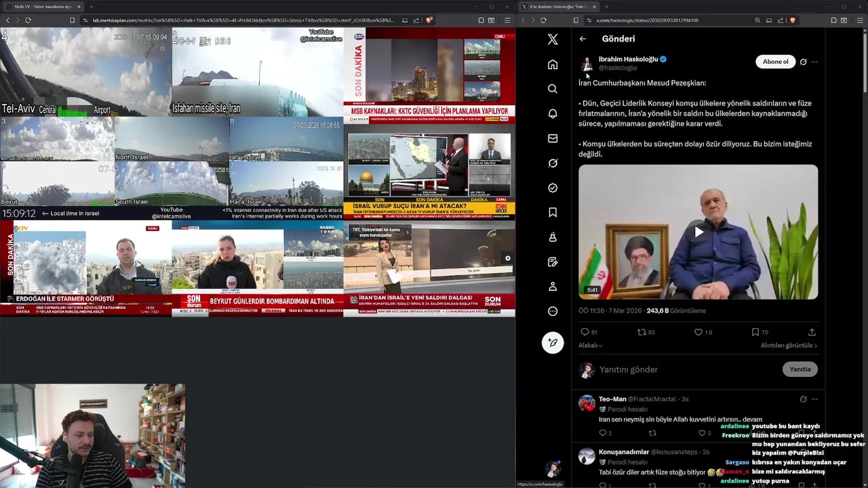Click the white compose post button
The height and width of the screenshot is (488, 868).
pos(553,342)
